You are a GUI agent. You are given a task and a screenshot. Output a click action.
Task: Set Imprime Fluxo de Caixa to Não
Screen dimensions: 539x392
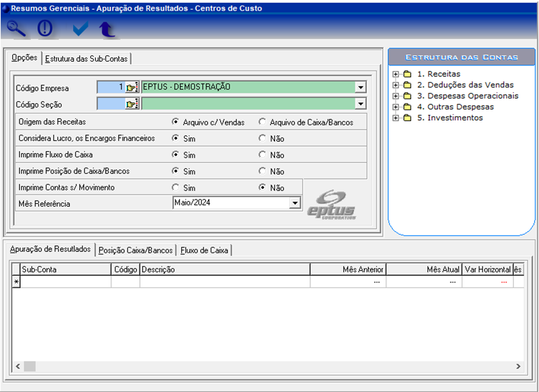pyautogui.click(x=262, y=155)
